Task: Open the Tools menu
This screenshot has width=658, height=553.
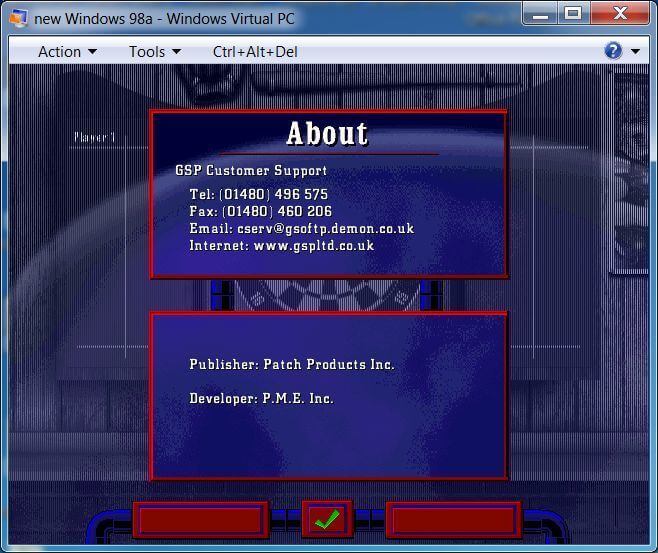Action: [155, 52]
